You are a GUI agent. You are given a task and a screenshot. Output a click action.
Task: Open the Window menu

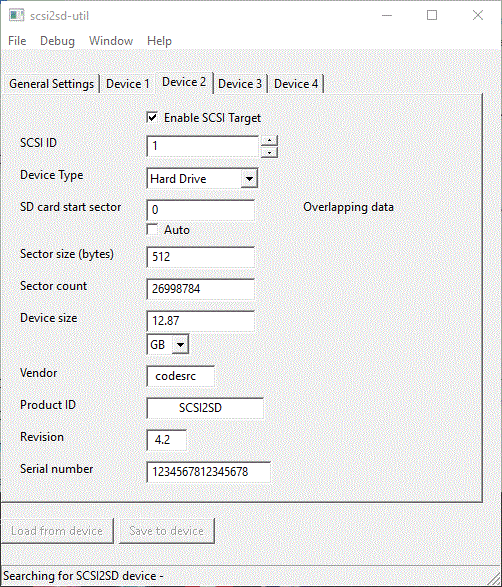click(111, 40)
